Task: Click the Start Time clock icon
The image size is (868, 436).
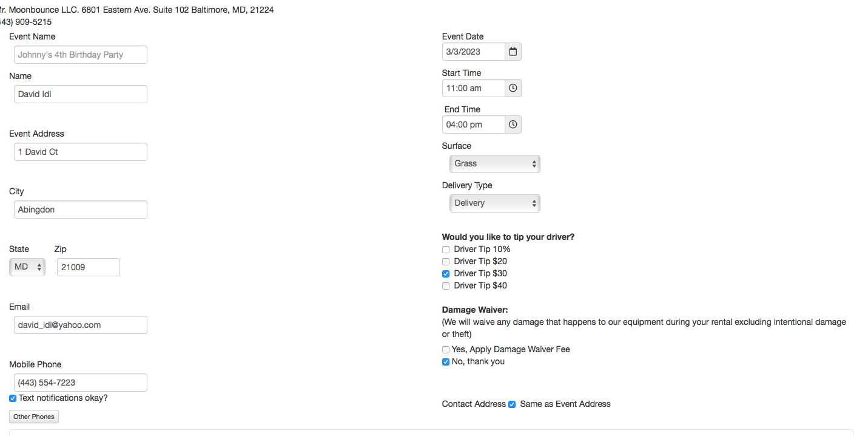Action: [x=513, y=88]
